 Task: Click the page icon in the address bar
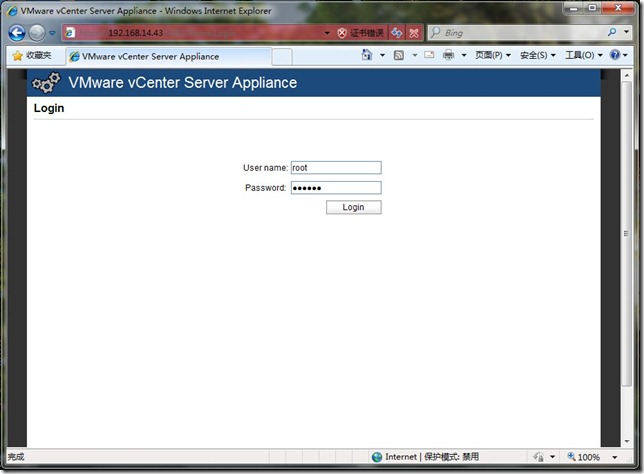70,32
